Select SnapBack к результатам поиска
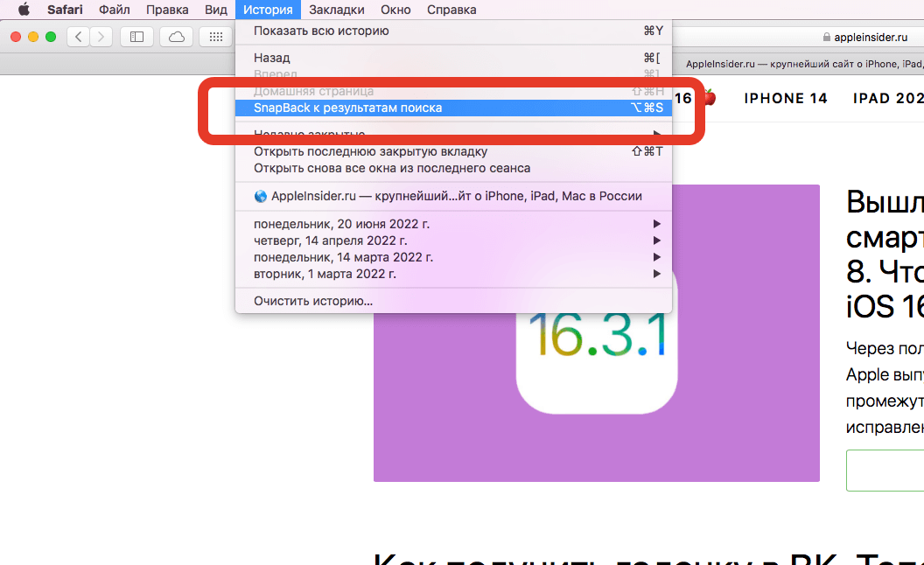 pos(453,108)
